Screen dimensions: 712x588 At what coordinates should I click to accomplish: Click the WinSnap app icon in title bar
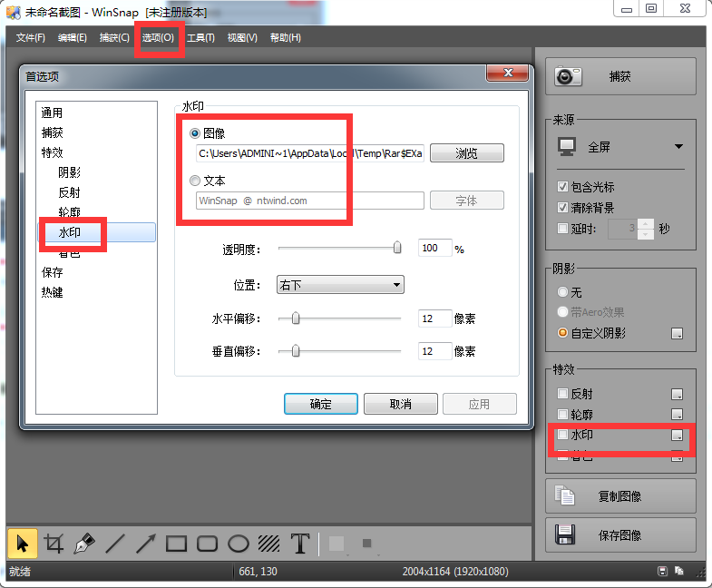point(14,13)
